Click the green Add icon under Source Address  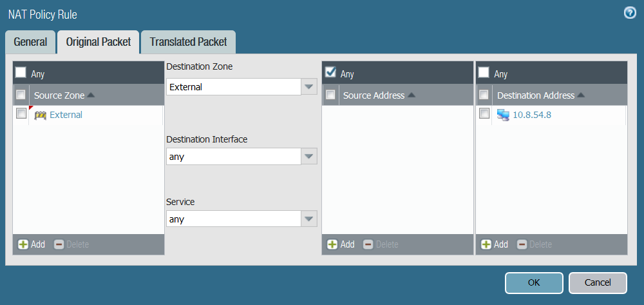(332, 244)
